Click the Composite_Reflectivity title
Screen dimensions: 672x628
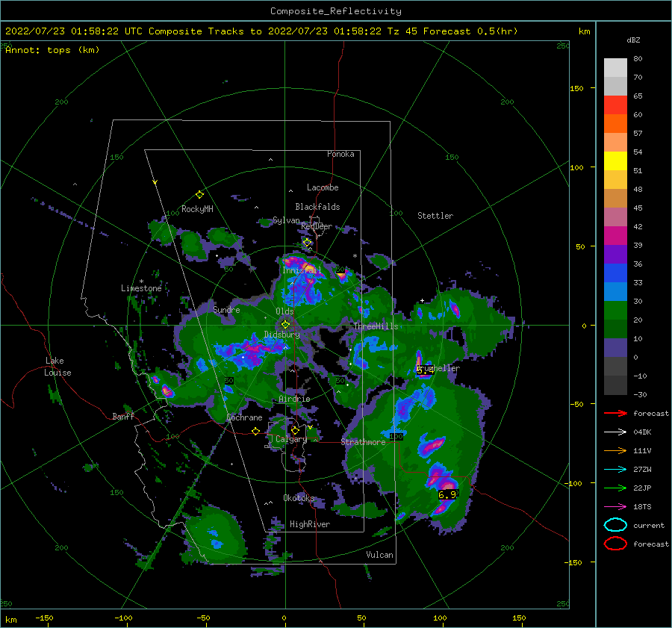336,11
